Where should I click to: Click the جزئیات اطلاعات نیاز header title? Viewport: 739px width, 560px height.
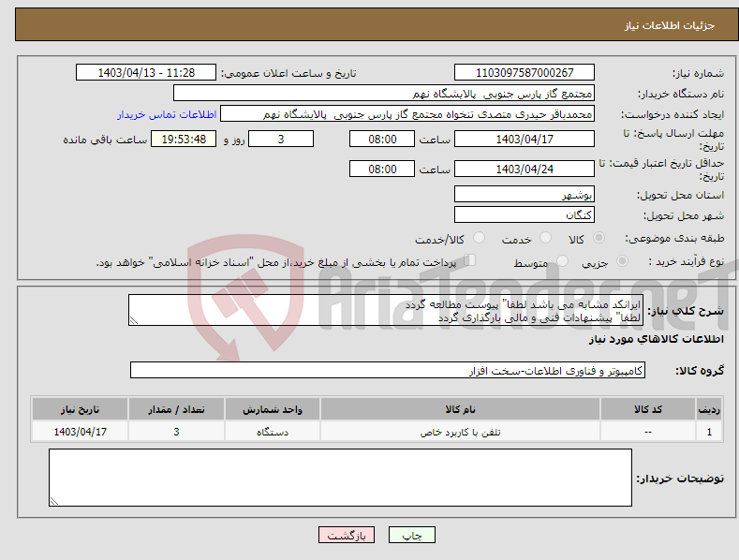pos(670,25)
